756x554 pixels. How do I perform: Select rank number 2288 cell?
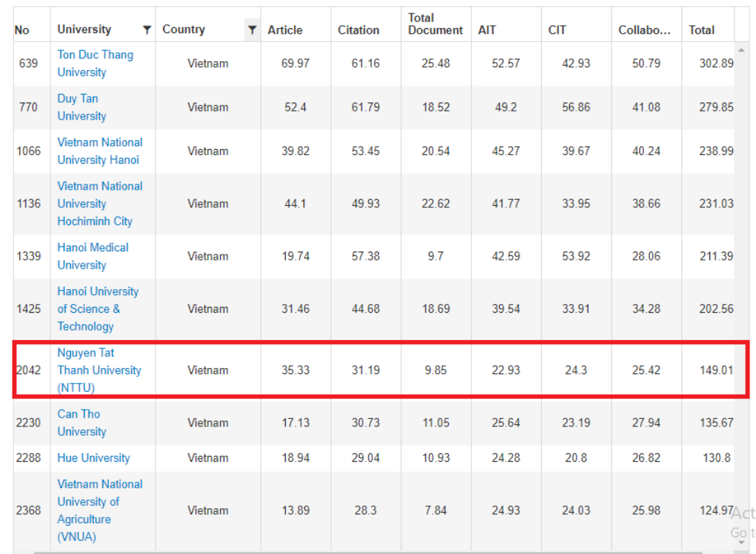[x=29, y=457]
